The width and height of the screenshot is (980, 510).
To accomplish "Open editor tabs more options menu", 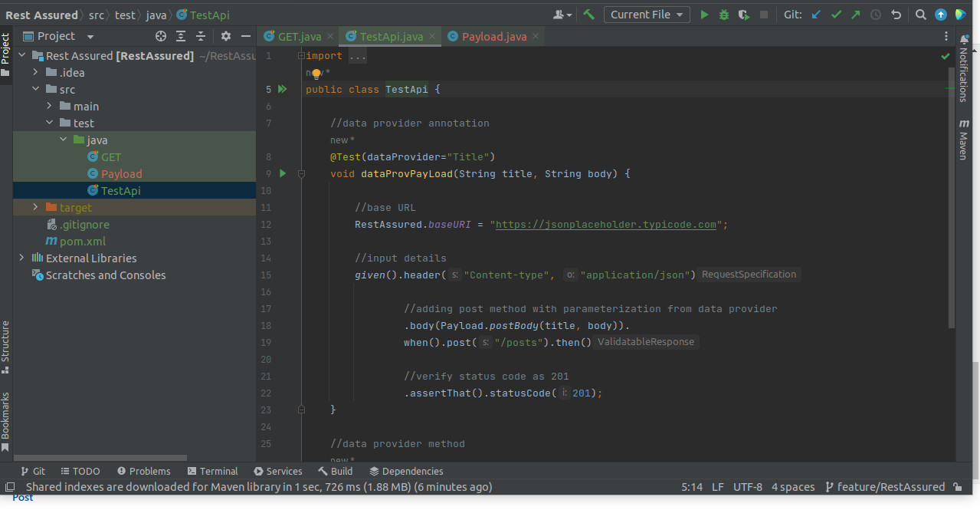I will point(946,36).
